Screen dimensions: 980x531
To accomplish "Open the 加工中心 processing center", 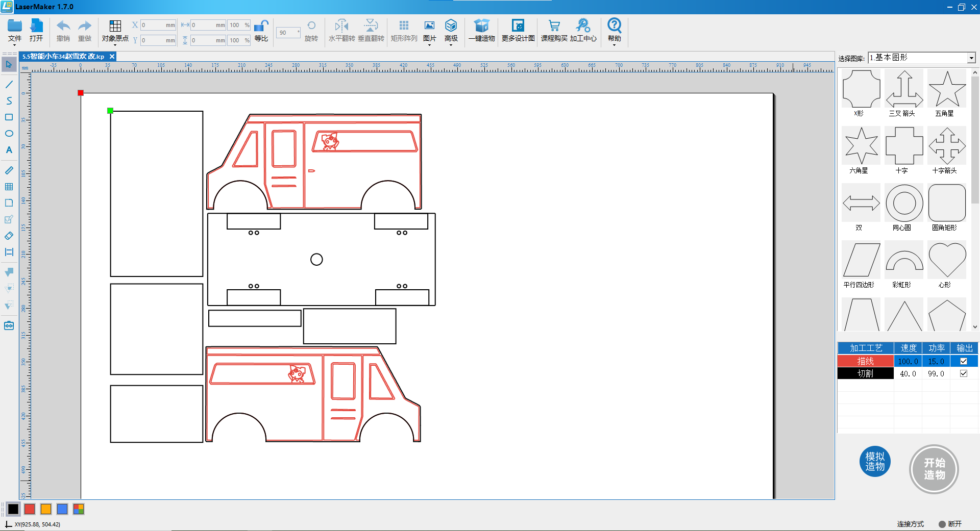I will tap(583, 31).
